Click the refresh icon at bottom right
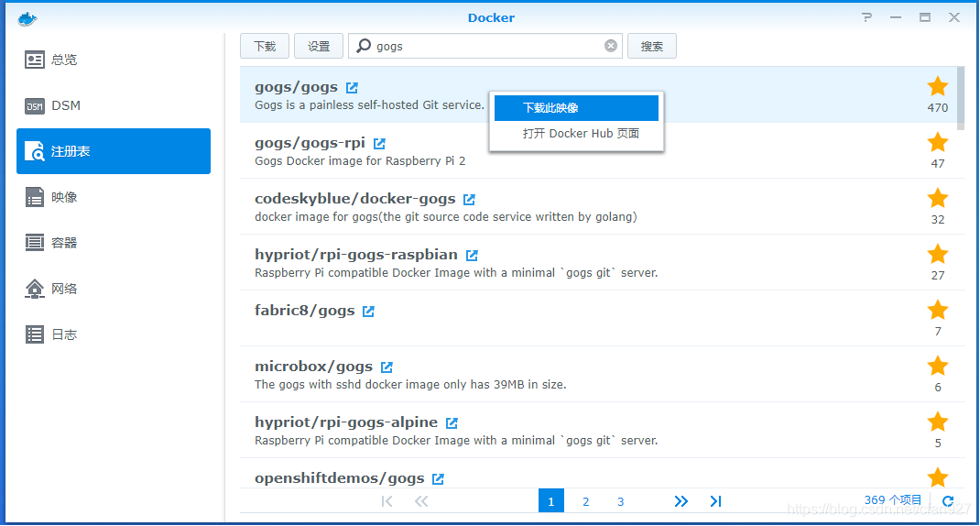Viewport: 980px width, 526px height. point(948,501)
